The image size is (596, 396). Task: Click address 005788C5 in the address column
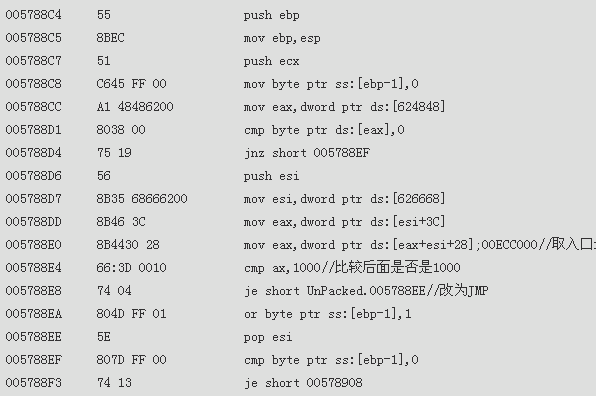33,38
